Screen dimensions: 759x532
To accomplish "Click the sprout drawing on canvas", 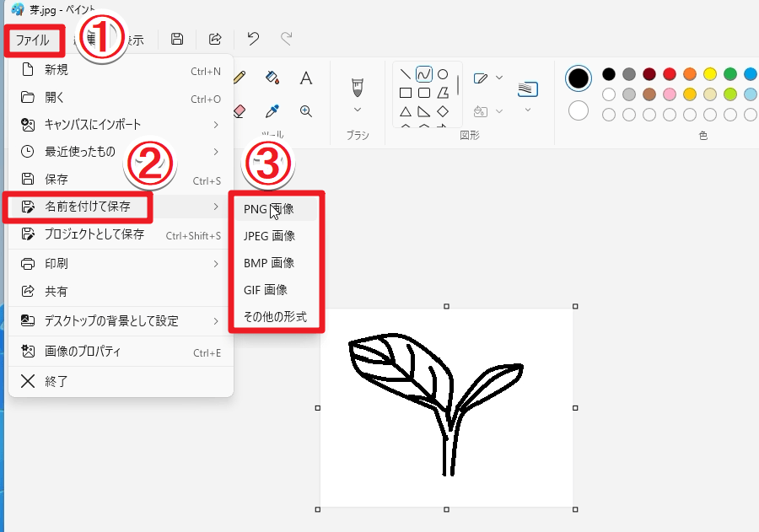I will coord(436,404).
